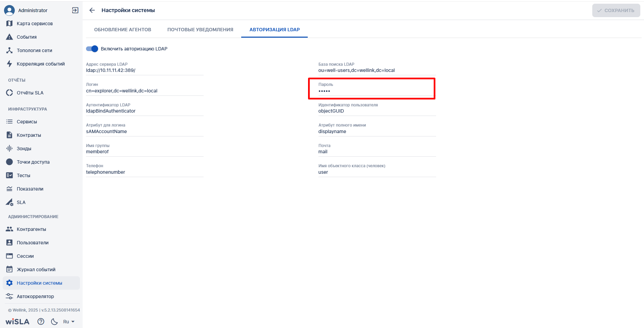Switch to the Почтовые уведомления tab

pyautogui.click(x=200, y=30)
